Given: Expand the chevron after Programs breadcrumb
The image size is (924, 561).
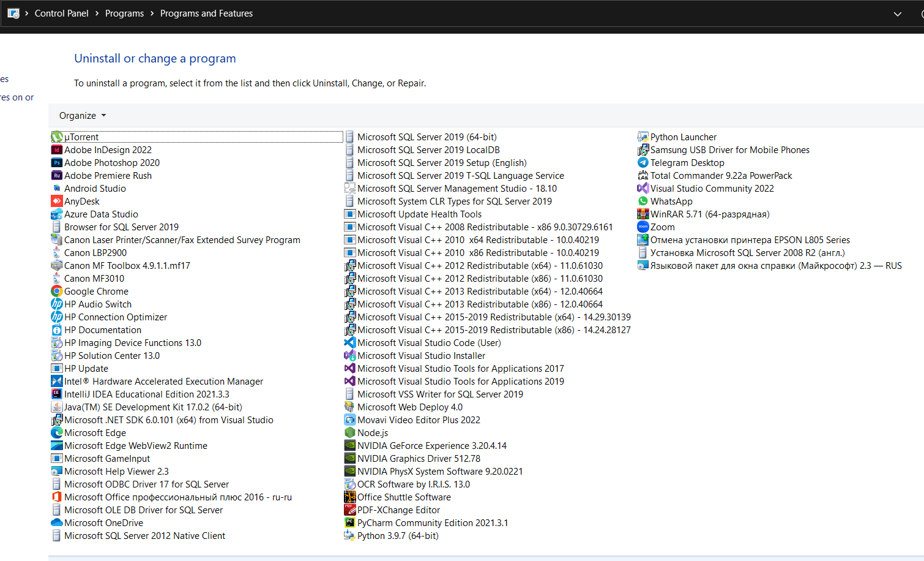Looking at the screenshot, I should tap(152, 13).
